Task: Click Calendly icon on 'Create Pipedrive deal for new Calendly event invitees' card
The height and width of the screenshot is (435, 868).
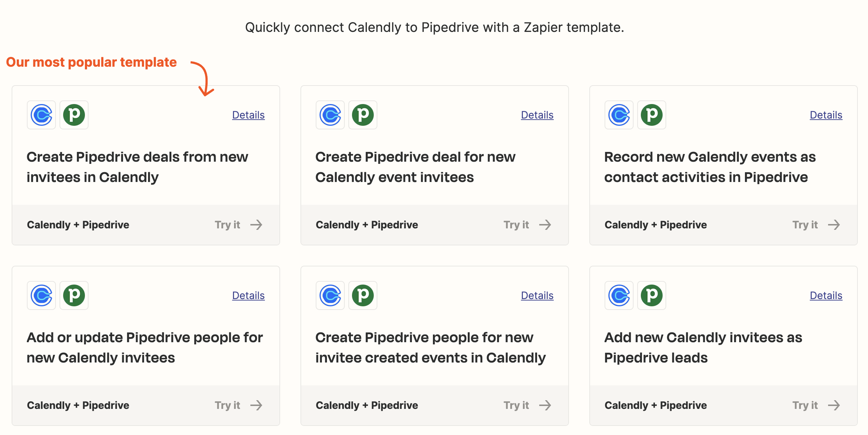Action: (x=330, y=115)
